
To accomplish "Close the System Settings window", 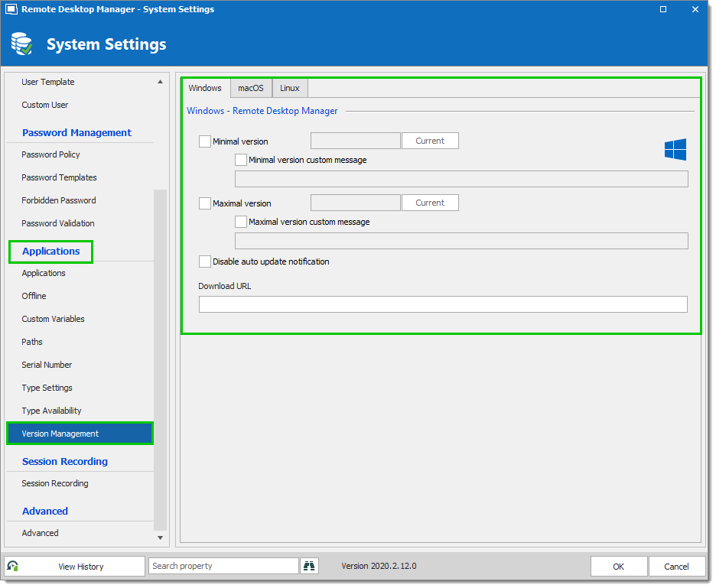I will pos(695,9).
